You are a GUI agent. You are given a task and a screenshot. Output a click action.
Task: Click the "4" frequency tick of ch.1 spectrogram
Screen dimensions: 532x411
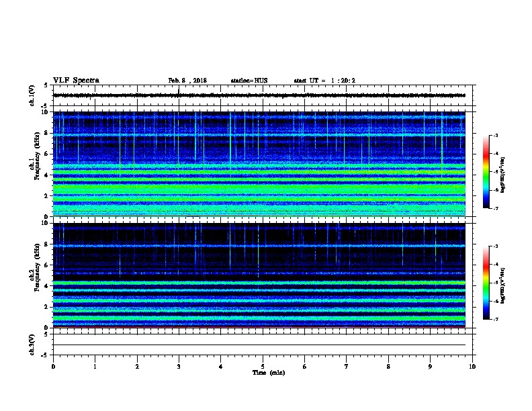point(47,175)
